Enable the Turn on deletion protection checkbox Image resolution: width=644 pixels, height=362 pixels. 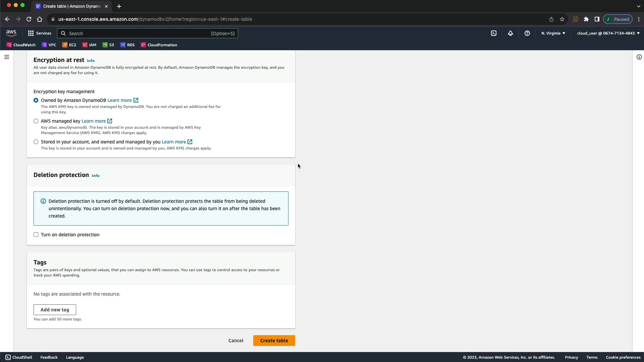(x=36, y=235)
